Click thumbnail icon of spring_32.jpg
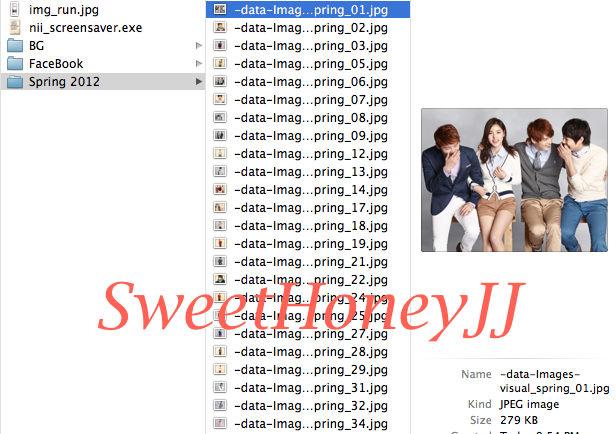This screenshot has width=616, height=434. (x=220, y=405)
